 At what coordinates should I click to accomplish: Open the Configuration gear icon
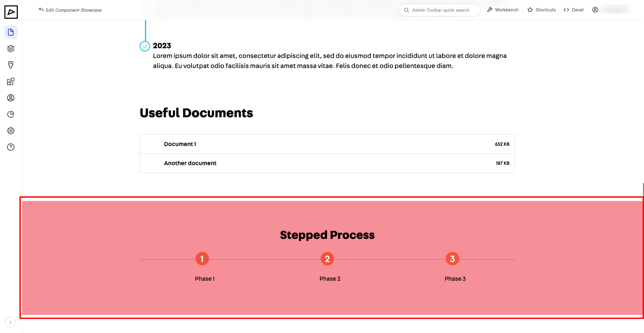pos(11,130)
